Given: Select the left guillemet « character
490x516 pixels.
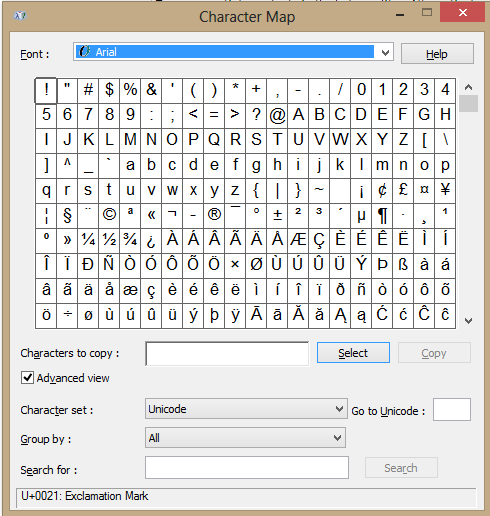Looking at the screenshot, I should coord(151,215).
